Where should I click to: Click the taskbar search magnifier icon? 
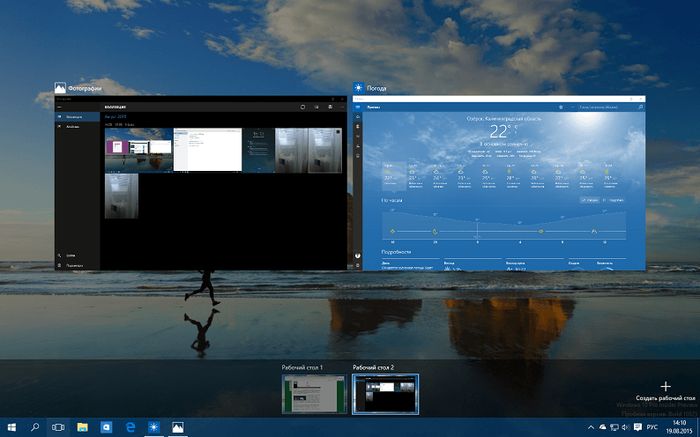click(35, 427)
